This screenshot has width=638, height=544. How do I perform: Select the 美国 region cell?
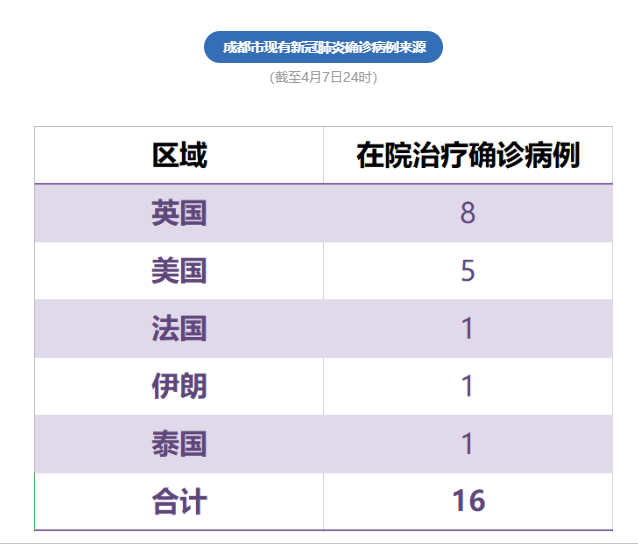point(179,271)
